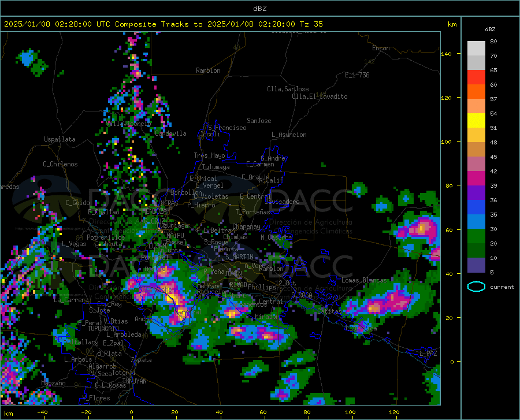The width and height of the screenshot is (520, 420).
Task: Select the light gray 80–70 dBZ swatch
Action: tap(476, 49)
